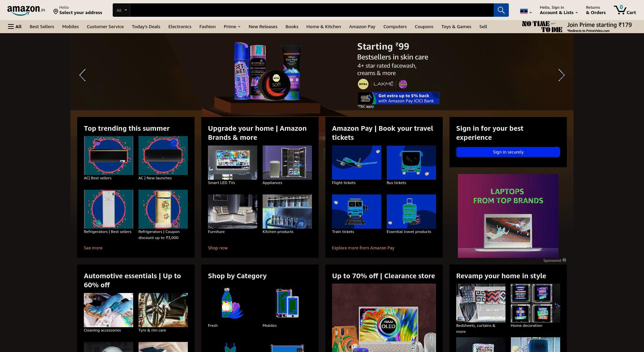Open the Clearance store OLED laptop image

click(x=384, y=318)
